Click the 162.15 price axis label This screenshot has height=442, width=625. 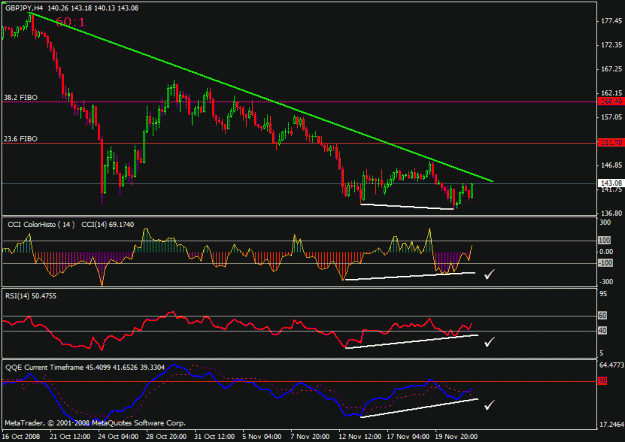point(611,93)
